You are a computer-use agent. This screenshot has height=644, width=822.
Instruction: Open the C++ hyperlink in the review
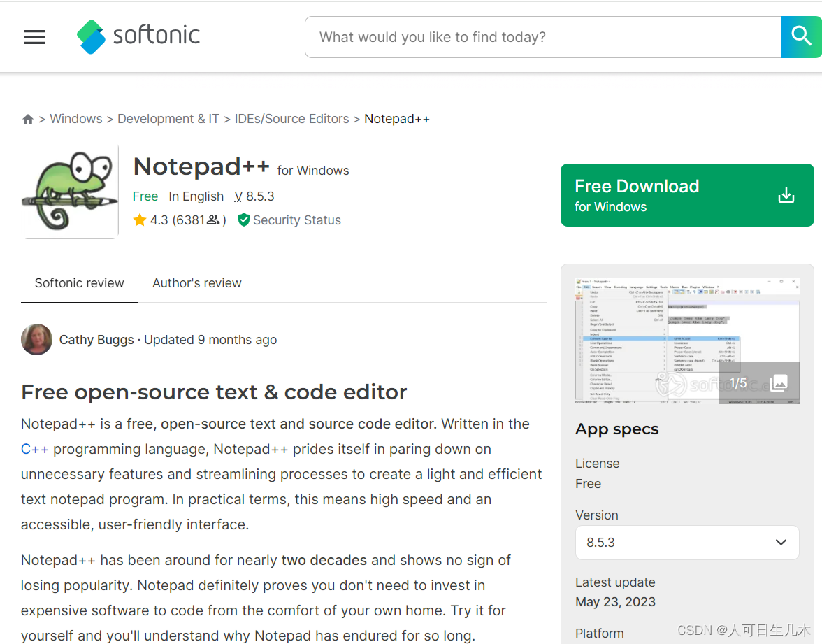pos(35,450)
